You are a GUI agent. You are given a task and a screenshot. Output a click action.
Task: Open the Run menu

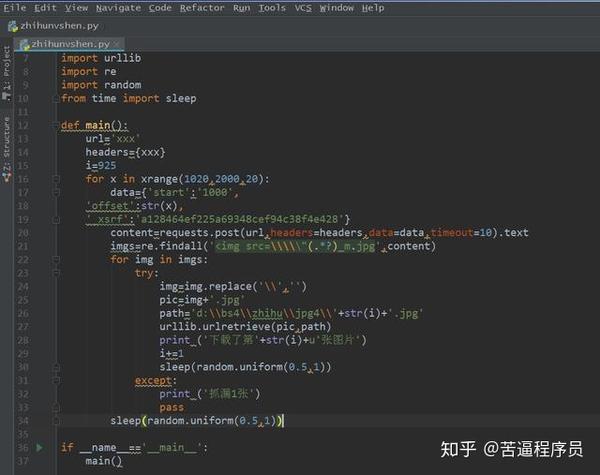click(x=241, y=8)
